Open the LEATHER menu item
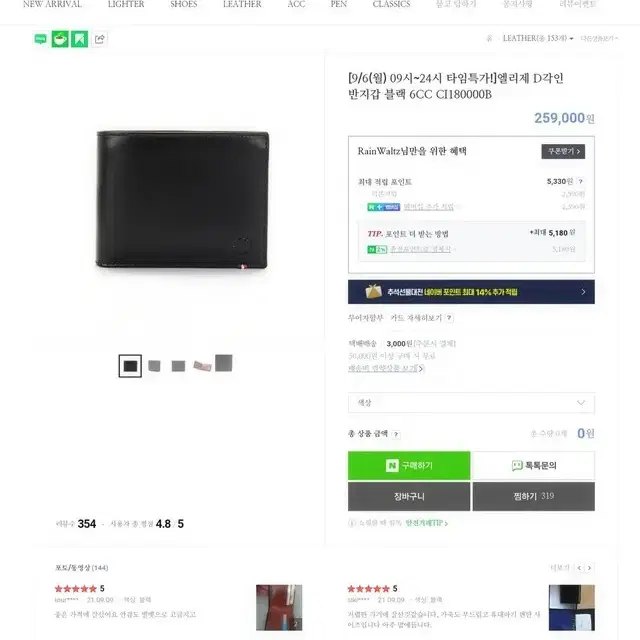Viewport: 640px width, 640px height. tap(242, 4)
